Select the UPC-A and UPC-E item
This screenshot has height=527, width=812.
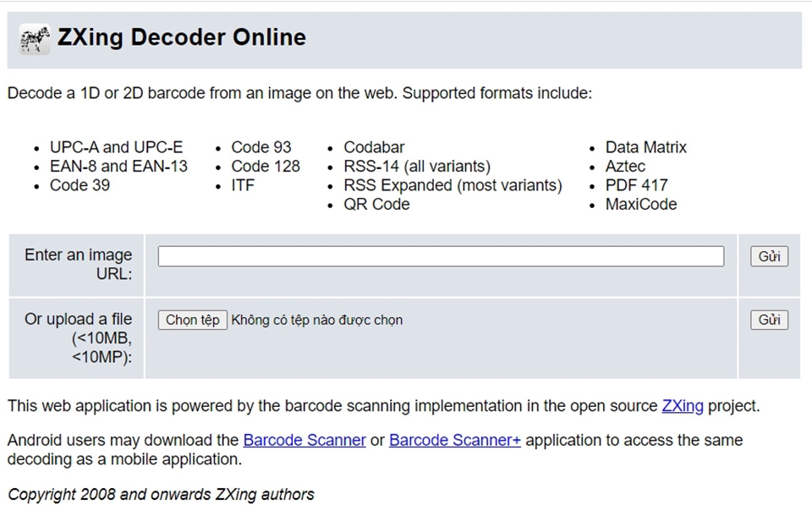click(116, 147)
